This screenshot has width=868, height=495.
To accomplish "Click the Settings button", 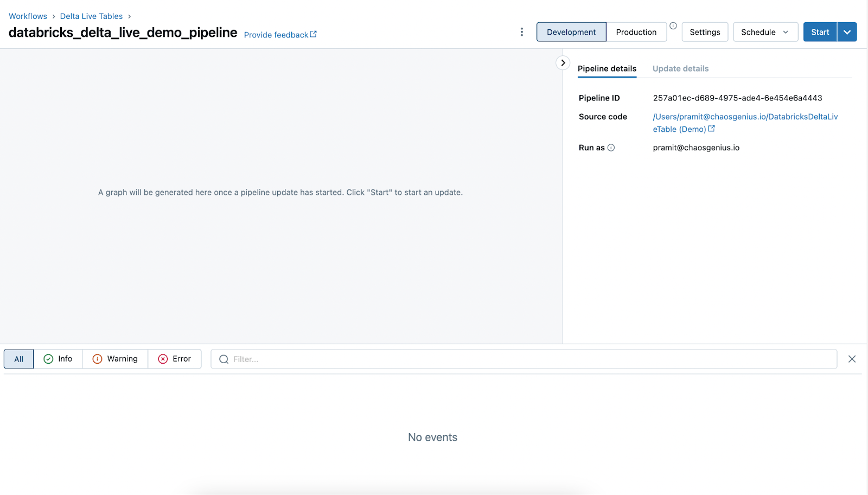I will tap(704, 31).
